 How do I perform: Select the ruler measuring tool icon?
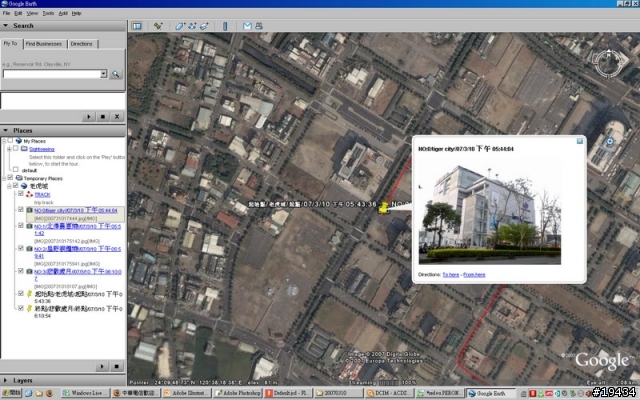pyautogui.click(x=225, y=26)
